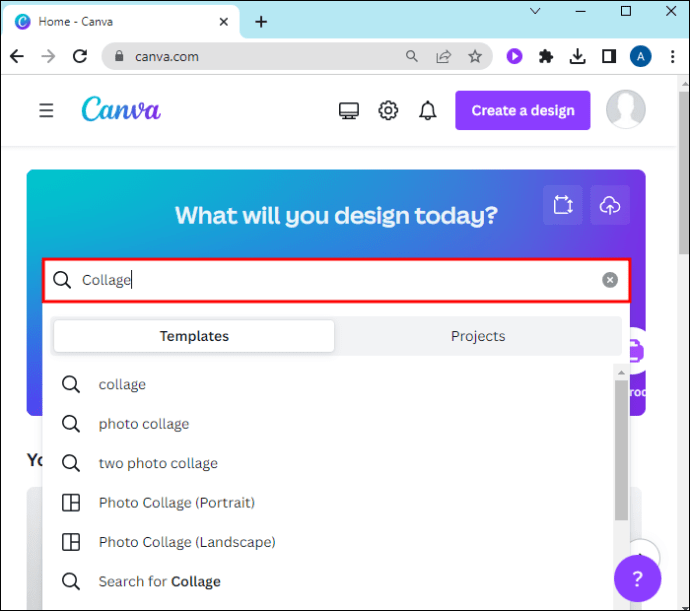Screen dimensions: 690x611
Task: Switch to the Projects tab
Action: click(478, 336)
